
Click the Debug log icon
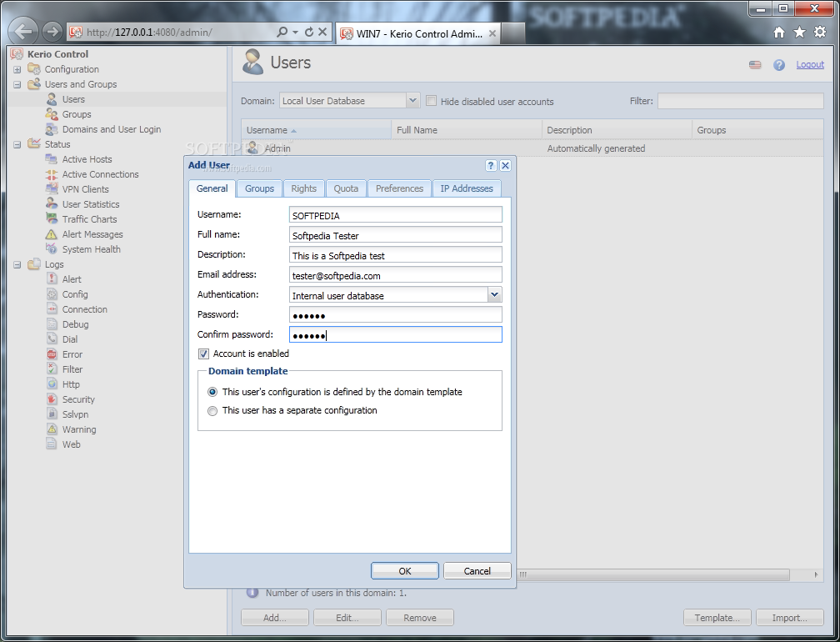tap(52, 324)
